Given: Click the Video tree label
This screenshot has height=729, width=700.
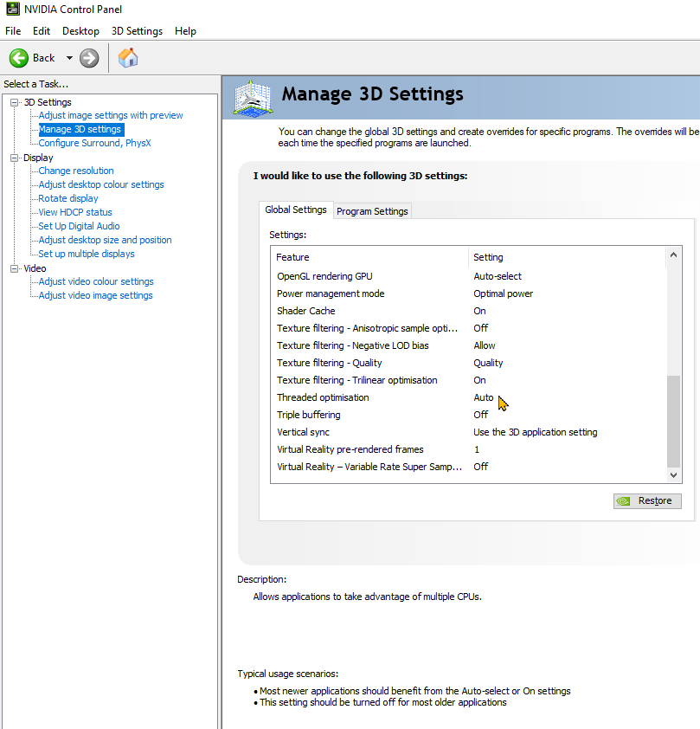Looking at the screenshot, I should tap(35, 268).
